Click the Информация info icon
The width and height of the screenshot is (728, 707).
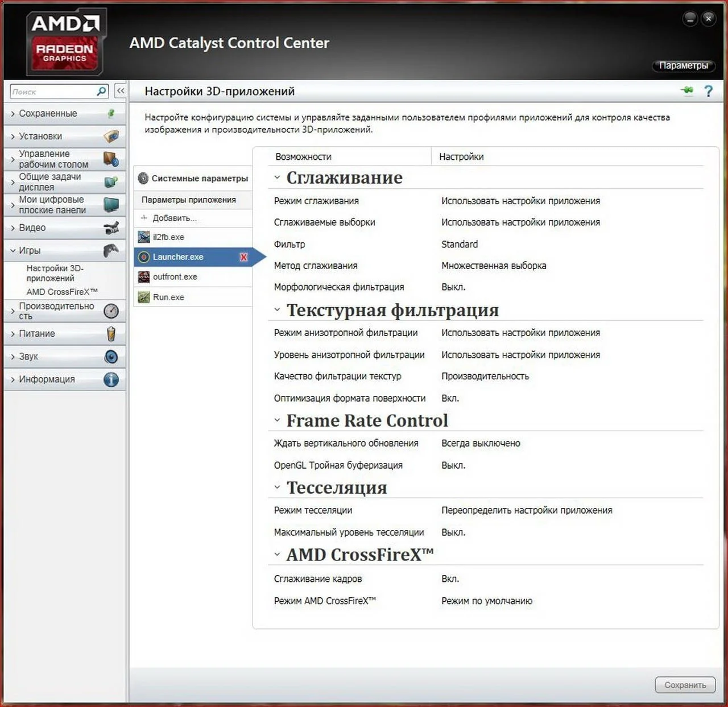click(x=111, y=379)
